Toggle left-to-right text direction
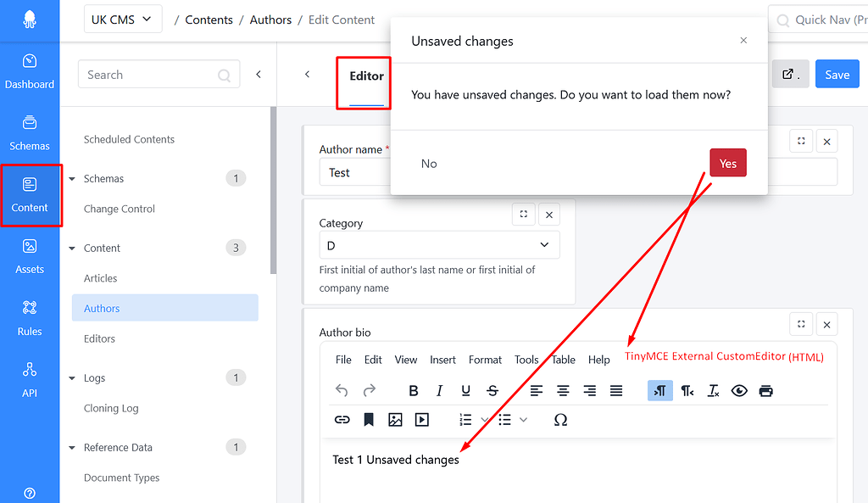The width and height of the screenshot is (868, 503). pos(659,390)
